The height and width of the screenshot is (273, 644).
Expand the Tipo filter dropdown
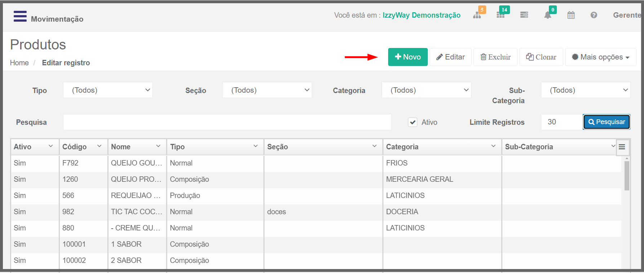click(108, 90)
